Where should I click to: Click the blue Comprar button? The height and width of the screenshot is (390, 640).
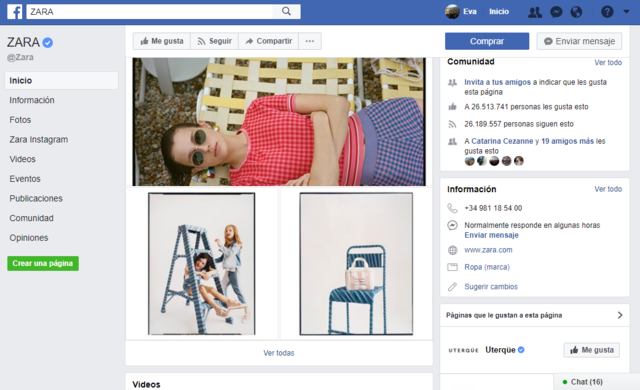point(487,41)
